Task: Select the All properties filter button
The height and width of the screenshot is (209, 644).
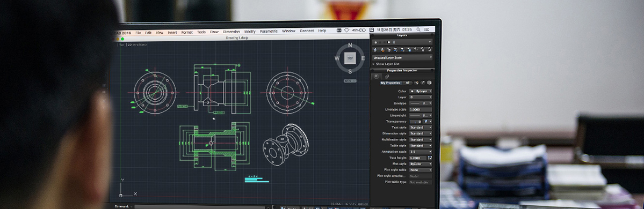Action: point(408,83)
